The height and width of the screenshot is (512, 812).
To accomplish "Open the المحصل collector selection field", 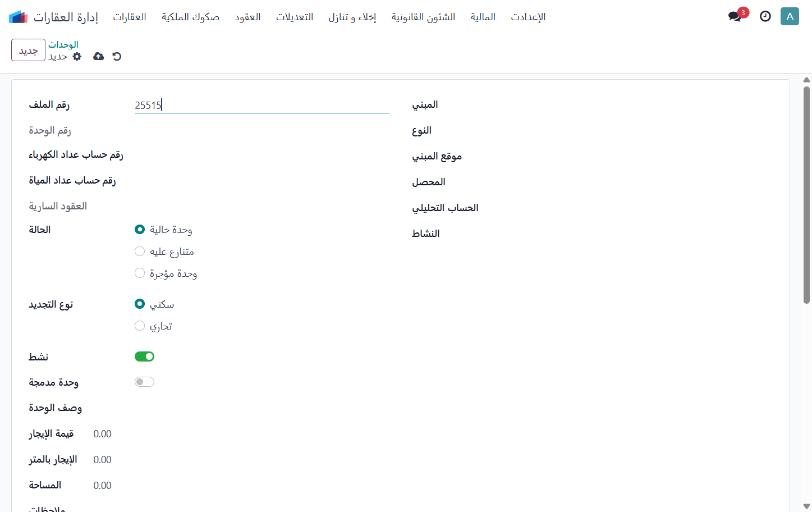I will pos(645,182).
